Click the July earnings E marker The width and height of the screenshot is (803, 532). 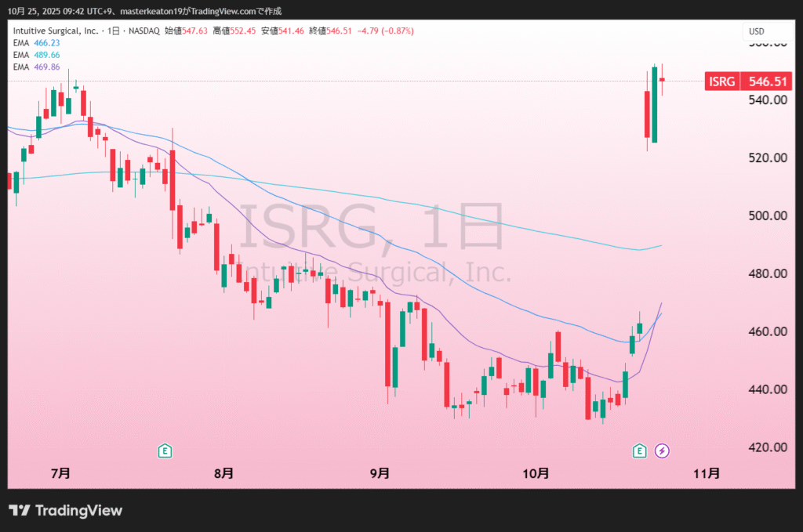click(165, 450)
